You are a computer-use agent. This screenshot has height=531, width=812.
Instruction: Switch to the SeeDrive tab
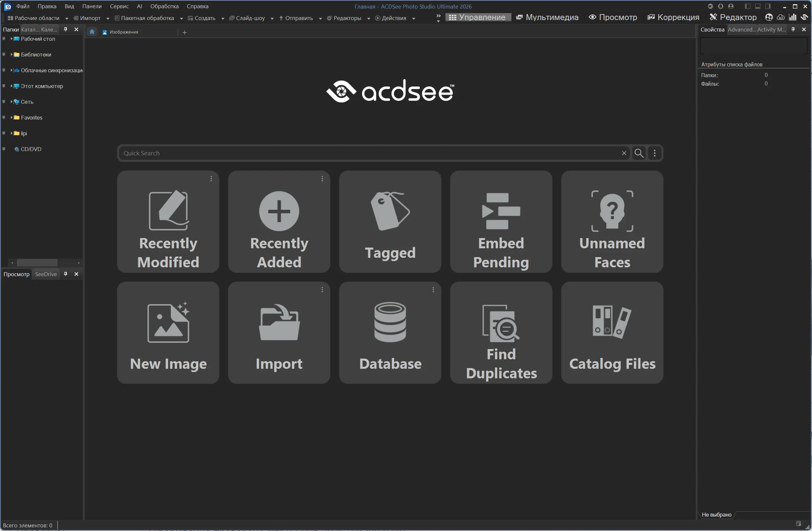pyautogui.click(x=46, y=274)
